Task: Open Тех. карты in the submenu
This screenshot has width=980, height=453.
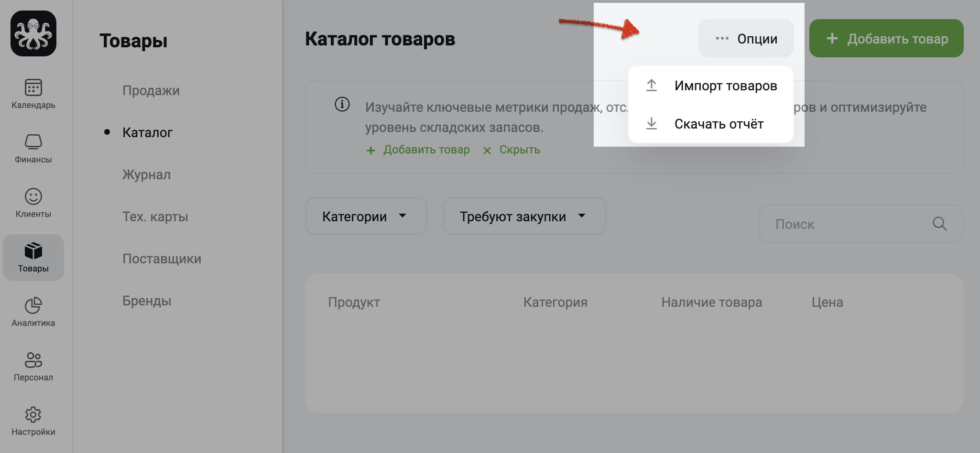Action: [155, 216]
